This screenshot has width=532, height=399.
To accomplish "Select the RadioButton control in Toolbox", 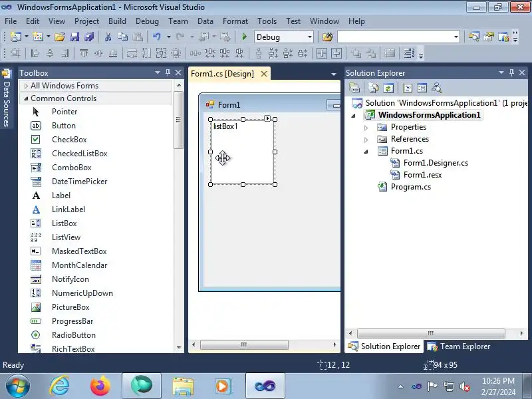I will [x=74, y=335].
